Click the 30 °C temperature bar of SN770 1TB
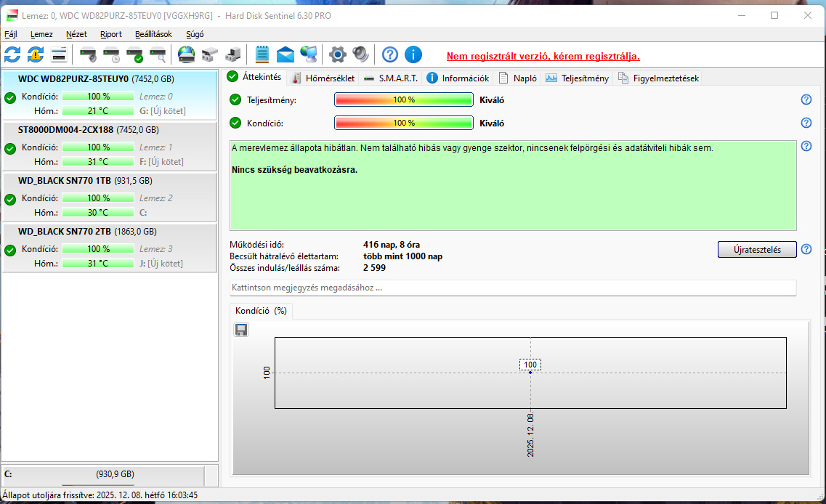The image size is (826, 504). 98,212
